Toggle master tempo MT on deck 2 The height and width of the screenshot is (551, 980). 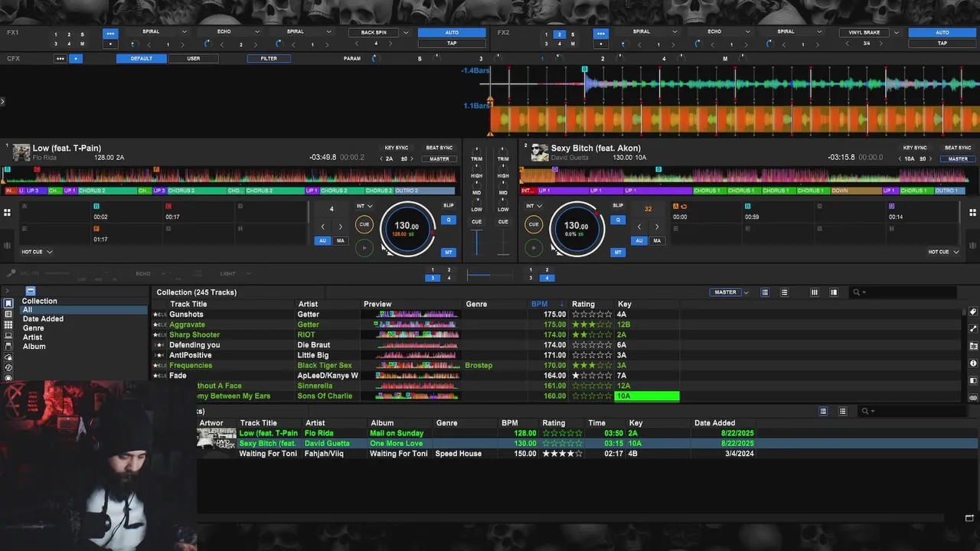pyautogui.click(x=617, y=252)
